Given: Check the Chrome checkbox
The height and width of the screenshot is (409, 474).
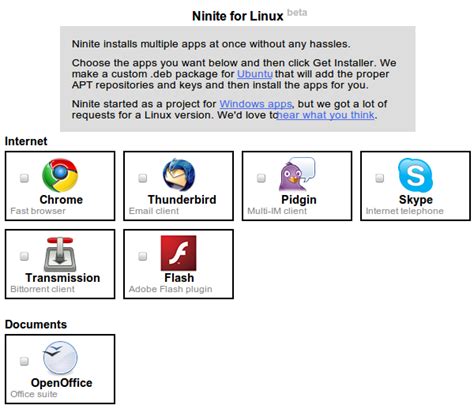Looking at the screenshot, I should 24,178.
